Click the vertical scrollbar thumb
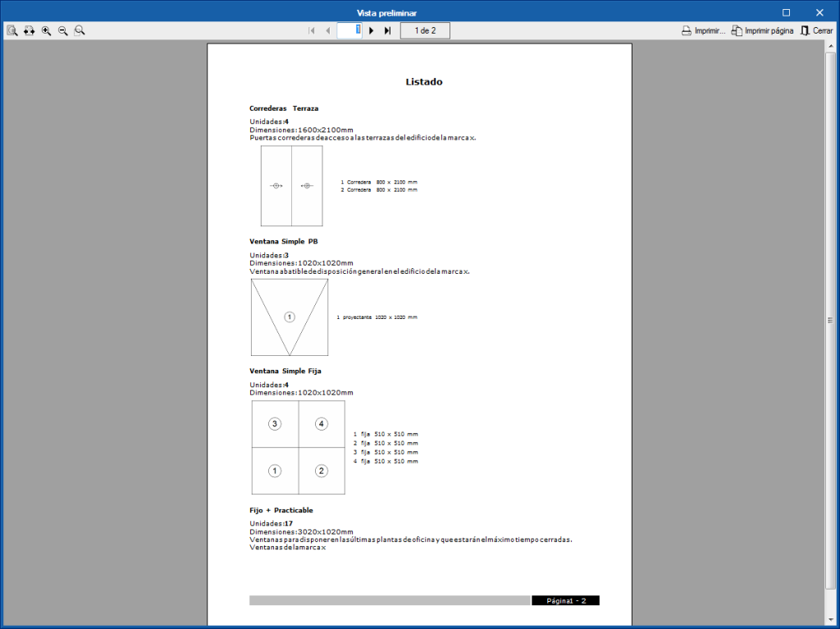The image size is (840, 629). pos(830,321)
